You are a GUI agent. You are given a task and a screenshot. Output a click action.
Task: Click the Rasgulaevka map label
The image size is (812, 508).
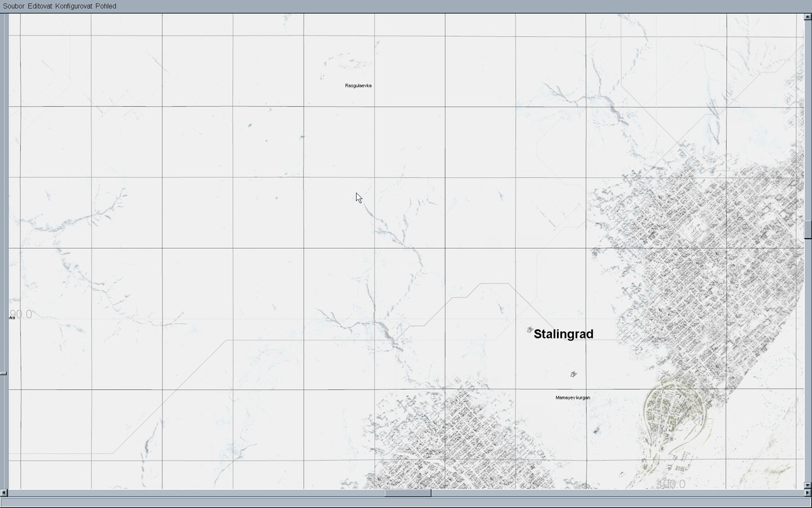coord(358,85)
